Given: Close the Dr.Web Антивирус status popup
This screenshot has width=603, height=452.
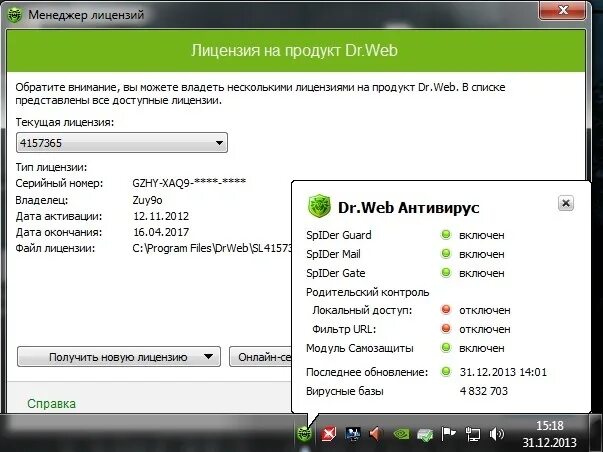Looking at the screenshot, I should (566, 203).
